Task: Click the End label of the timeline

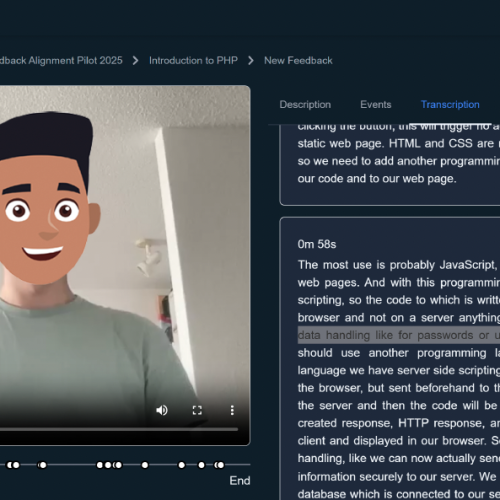Action: (x=240, y=481)
